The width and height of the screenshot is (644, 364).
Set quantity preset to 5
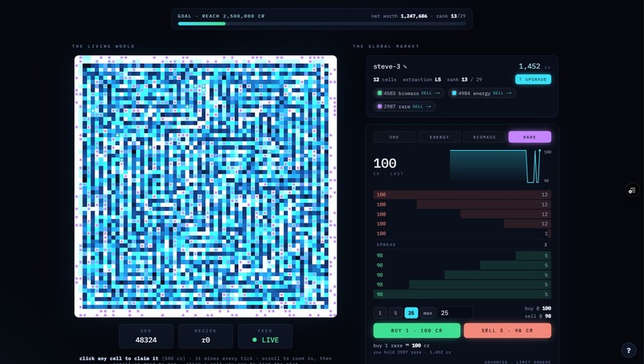396,313
